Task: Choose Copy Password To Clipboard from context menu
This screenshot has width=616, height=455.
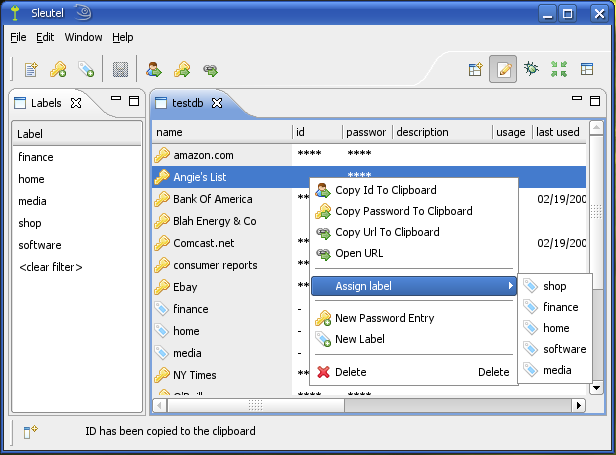Action: tap(403, 211)
